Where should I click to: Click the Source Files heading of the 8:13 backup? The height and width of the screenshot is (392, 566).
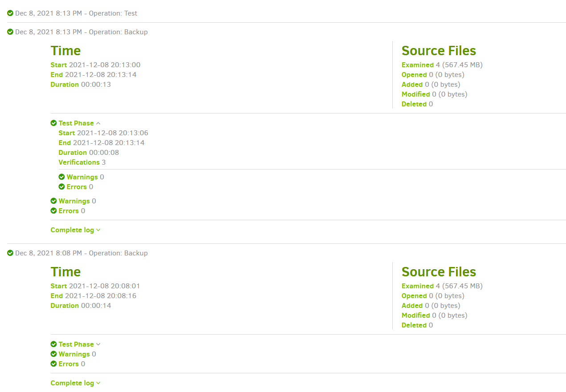click(439, 51)
